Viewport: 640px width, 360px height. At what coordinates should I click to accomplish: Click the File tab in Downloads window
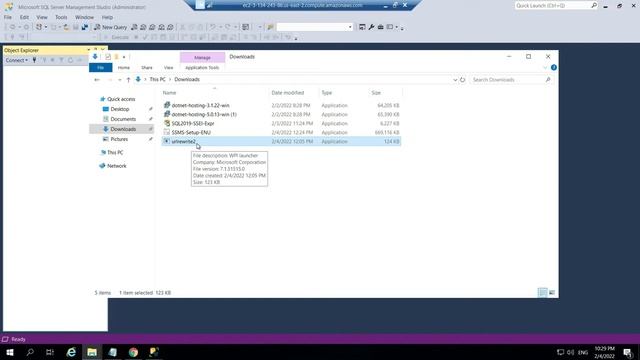(100, 67)
